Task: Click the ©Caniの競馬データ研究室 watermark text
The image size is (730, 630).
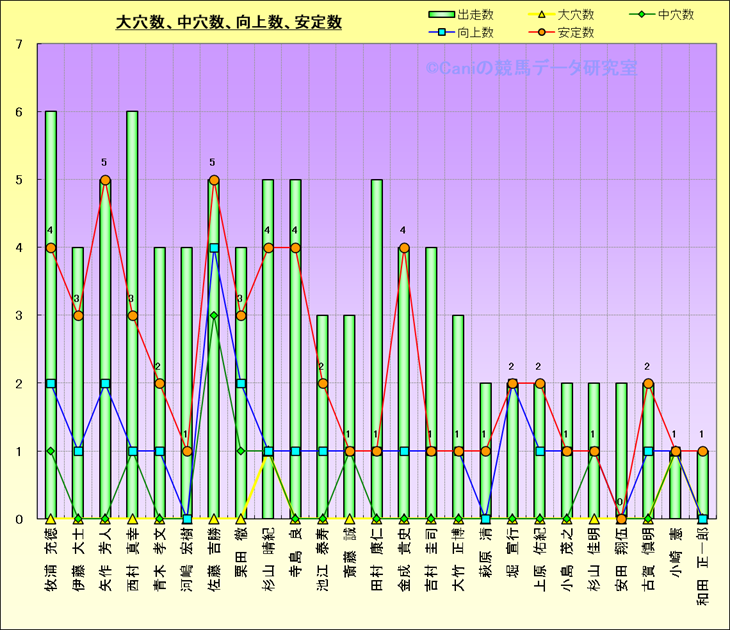Action: click(x=530, y=69)
